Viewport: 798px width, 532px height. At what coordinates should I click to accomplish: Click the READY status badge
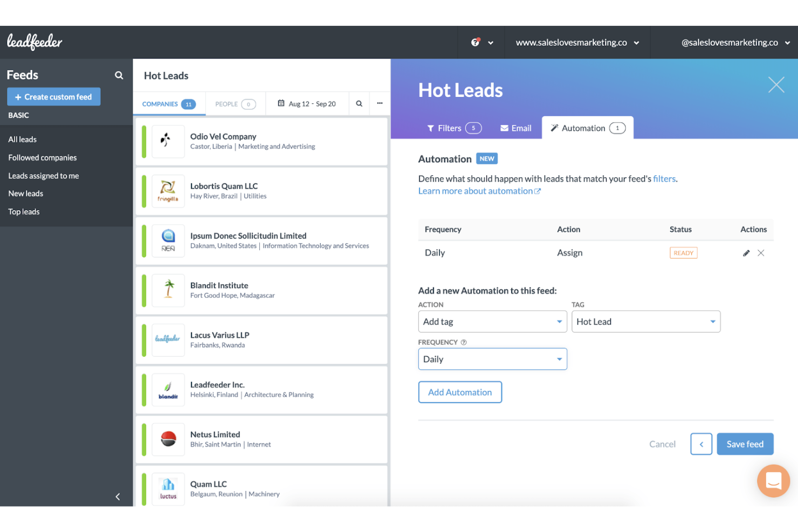[x=683, y=253]
